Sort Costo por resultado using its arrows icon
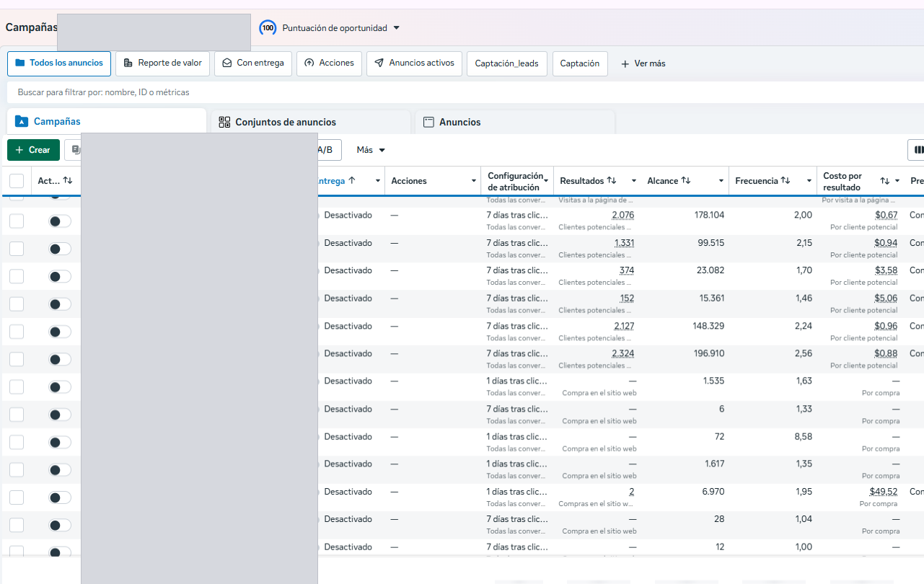This screenshot has width=924, height=584. (884, 181)
